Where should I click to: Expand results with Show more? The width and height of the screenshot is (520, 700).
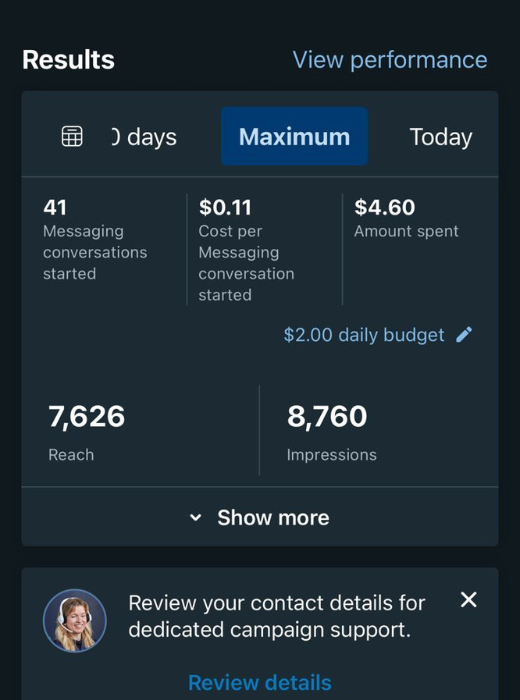point(260,517)
